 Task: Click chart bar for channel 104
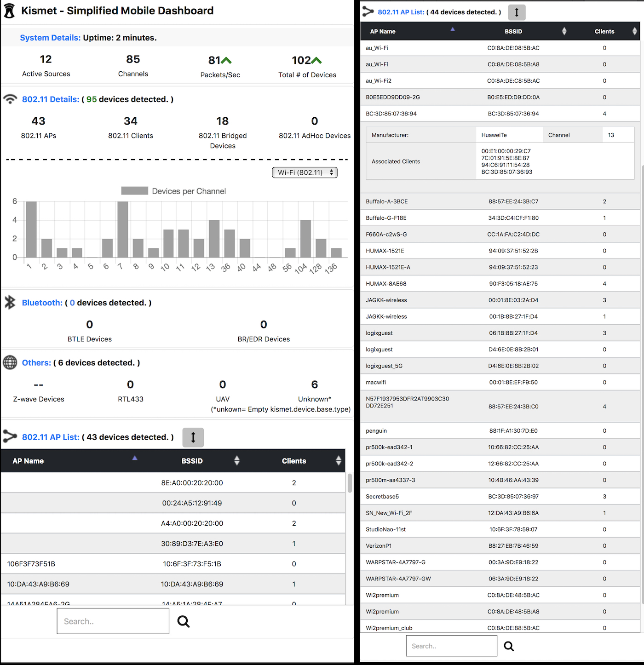306,239
